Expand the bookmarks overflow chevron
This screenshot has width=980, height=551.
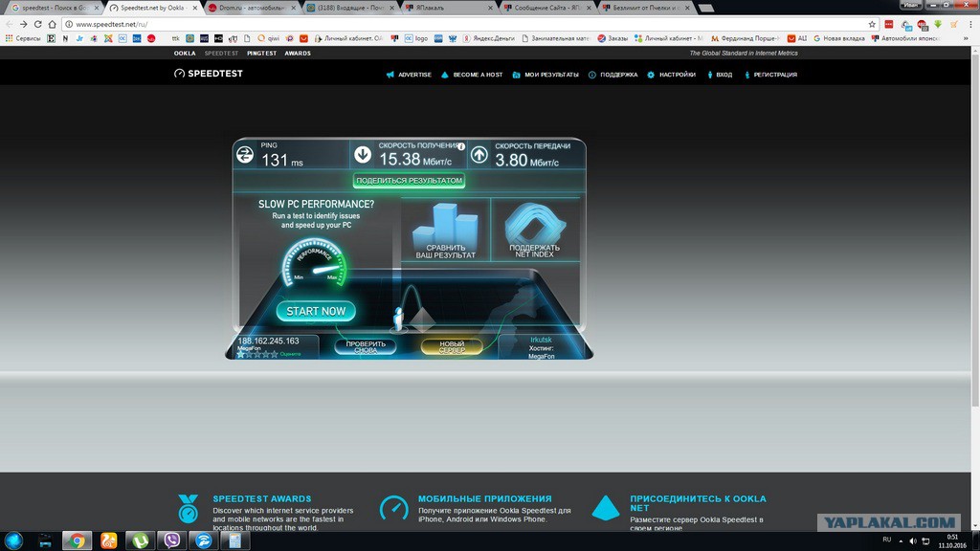pos(967,38)
